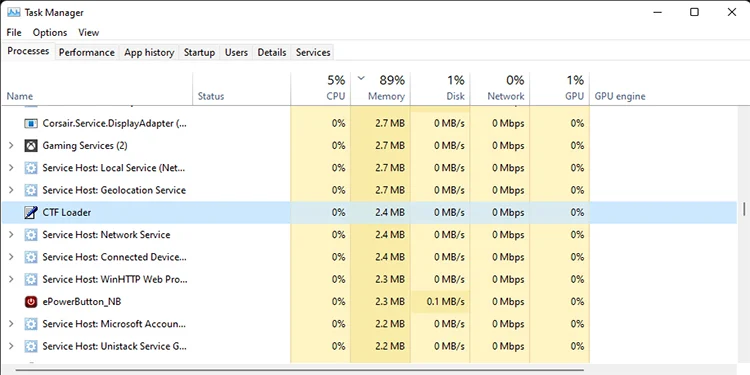Select the Gaming Services (2) name

click(x=85, y=145)
